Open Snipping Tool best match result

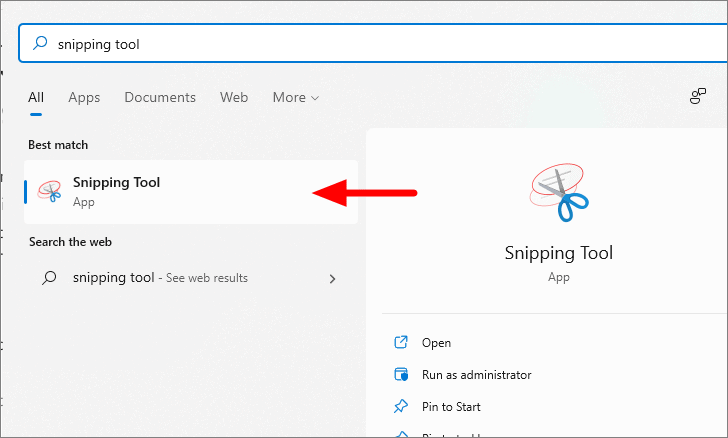point(191,192)
